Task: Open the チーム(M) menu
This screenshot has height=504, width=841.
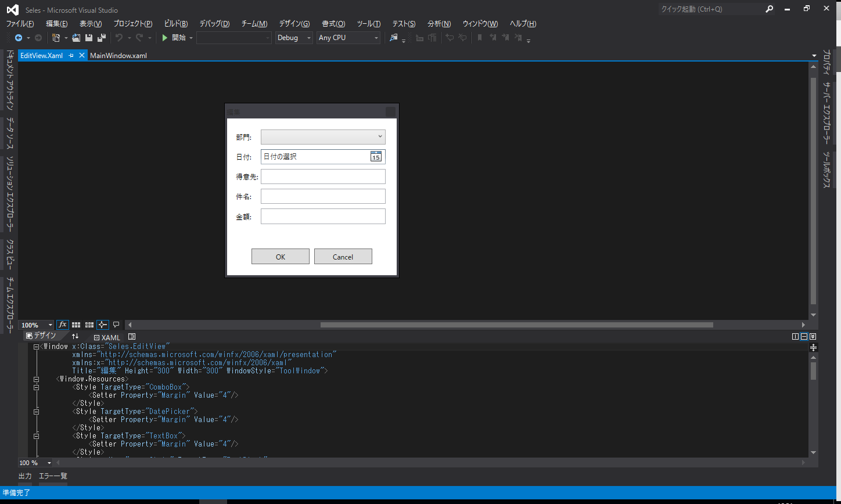Action: click(254, 24)
